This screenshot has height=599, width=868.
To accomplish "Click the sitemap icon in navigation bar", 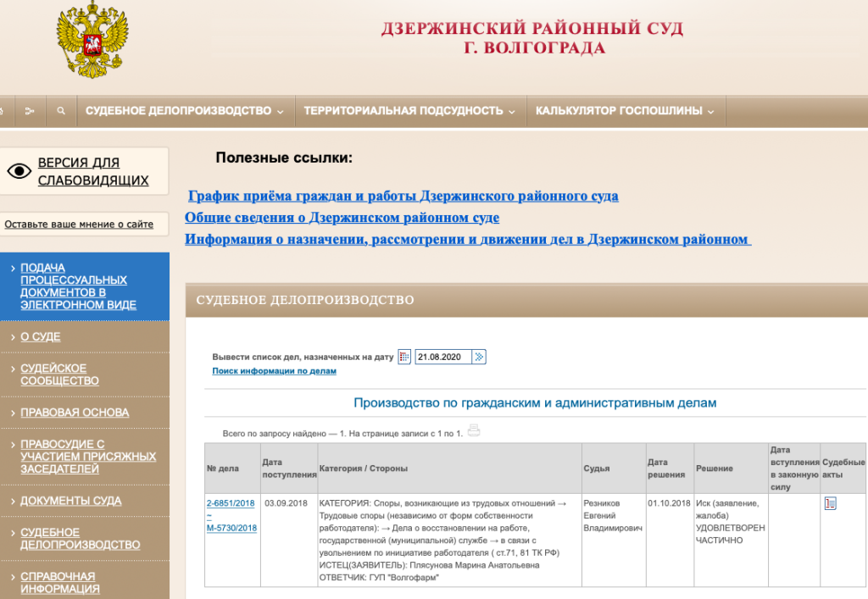I will [x=30, y=111].
